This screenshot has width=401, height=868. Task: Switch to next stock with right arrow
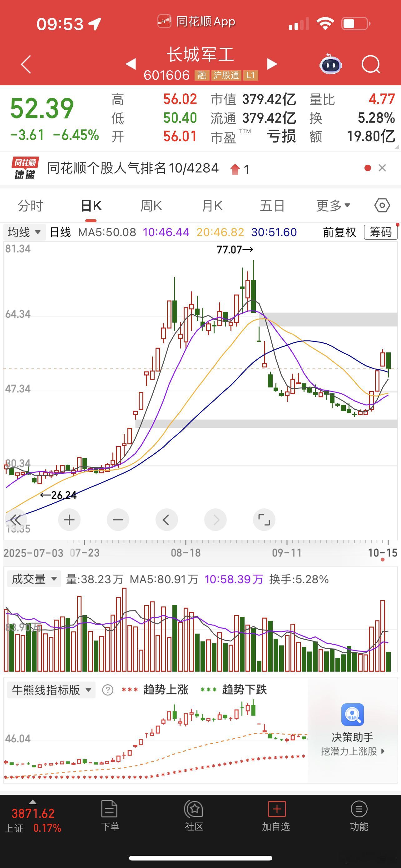point(272,64)
